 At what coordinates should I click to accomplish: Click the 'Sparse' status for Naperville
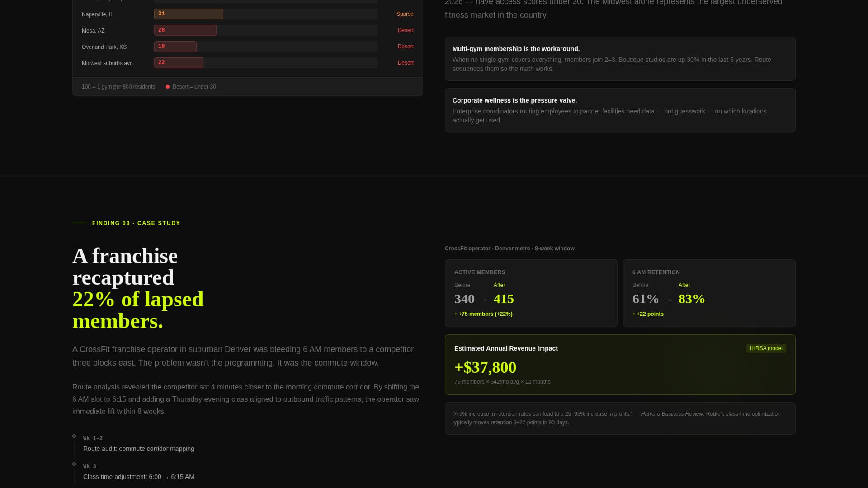pyautogui.click(x=405, y=14)
